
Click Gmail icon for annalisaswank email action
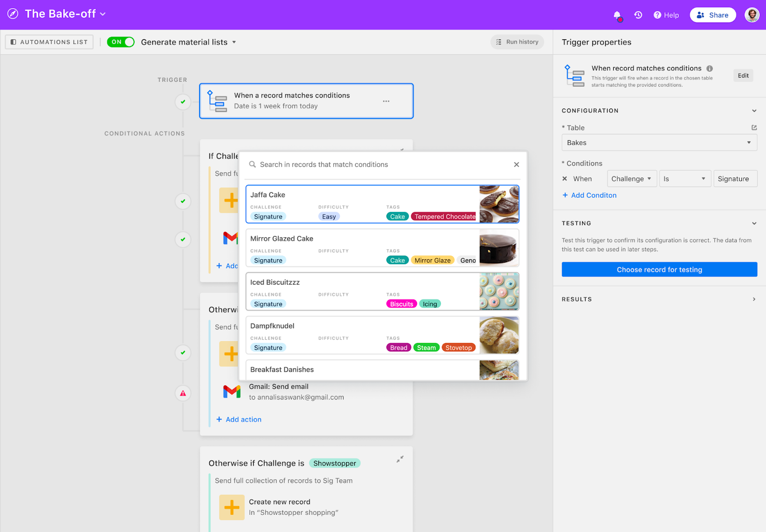coord(232,392)
